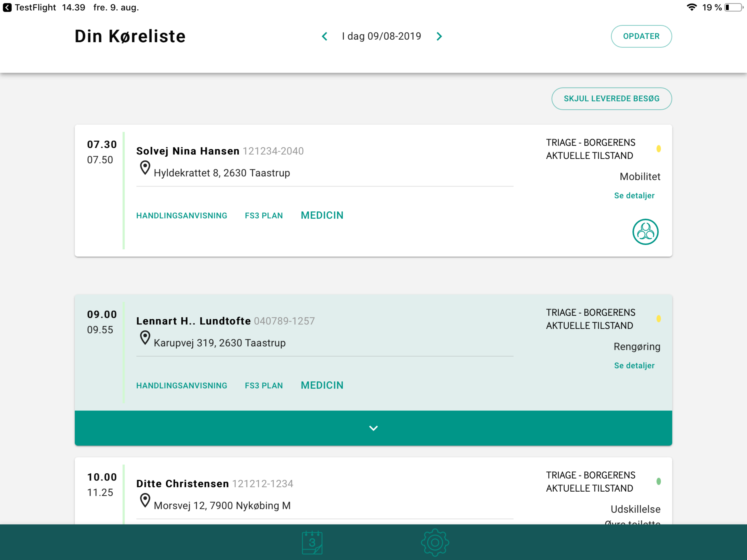Open Se detaljer for Rengøring
Screen dimensions: 747x560
(x=634, y=366)
